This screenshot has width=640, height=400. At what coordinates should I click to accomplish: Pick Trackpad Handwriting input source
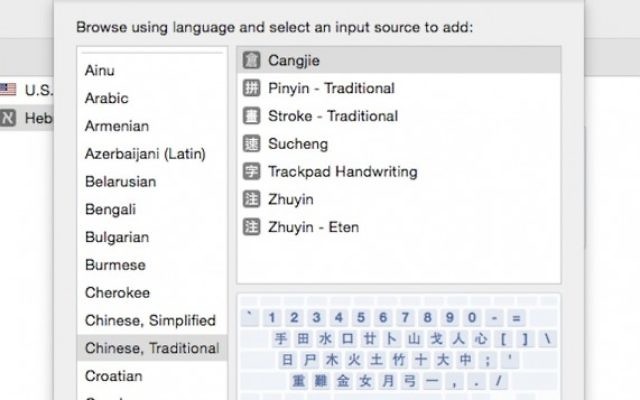pos(399,171)
